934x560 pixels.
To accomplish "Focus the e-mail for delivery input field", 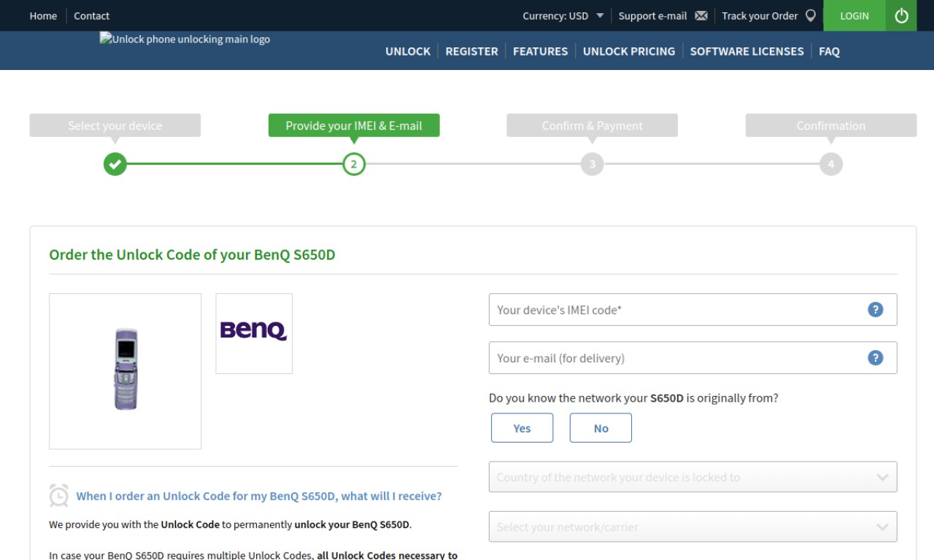I will 692,357.
